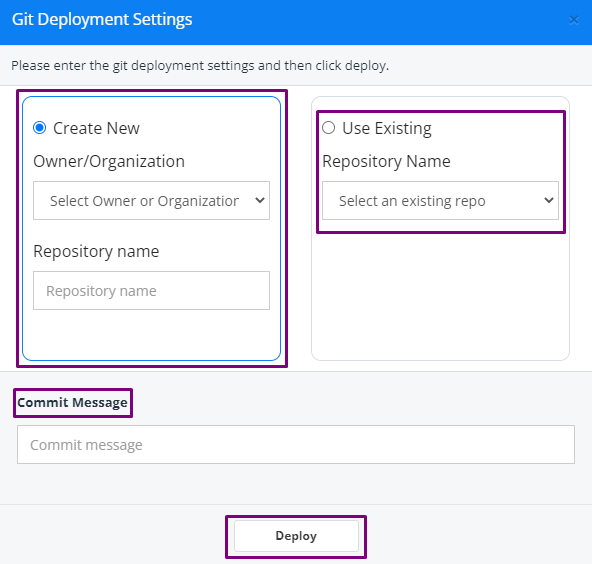
Task: Focus the Commit message input field
Action: tap(296, 444)
